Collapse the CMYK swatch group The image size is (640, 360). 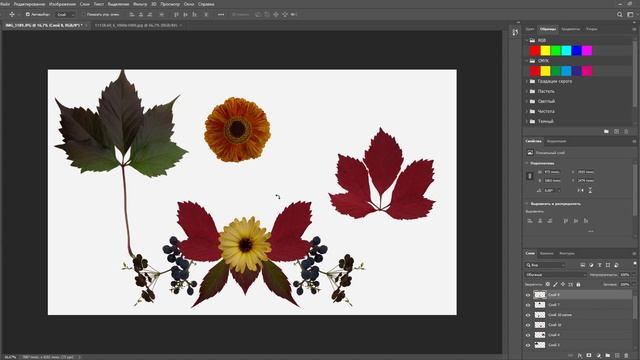pyautogui.click(x=527, y=61)
